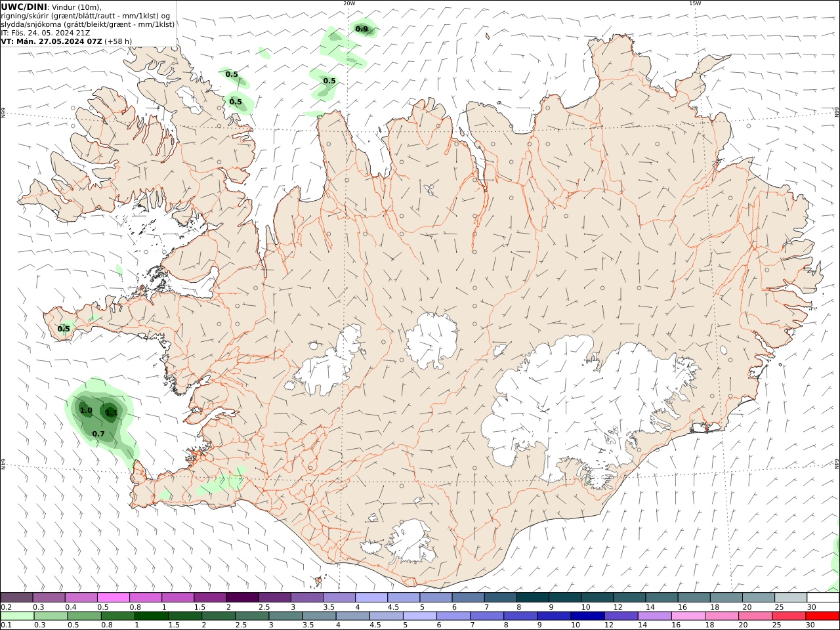Click the light periwinkle 4–4.5 snow swatch
Screen dimensions: 840x630
(x=371, y=597)
